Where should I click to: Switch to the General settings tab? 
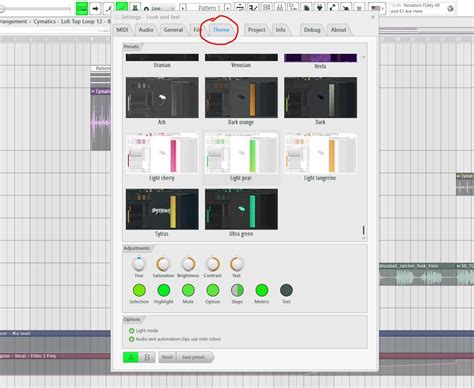(173, 30)
